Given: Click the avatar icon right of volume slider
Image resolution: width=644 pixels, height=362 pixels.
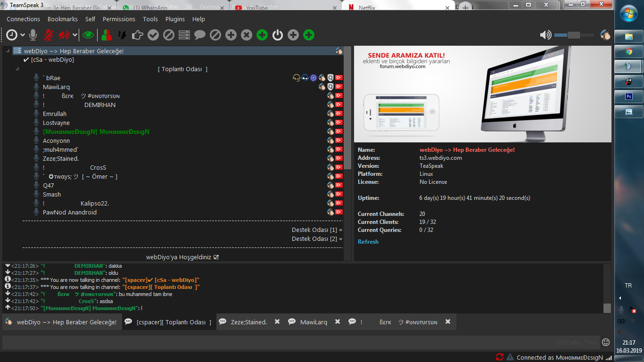Looking at the screenshot, I should pos(605,35).
